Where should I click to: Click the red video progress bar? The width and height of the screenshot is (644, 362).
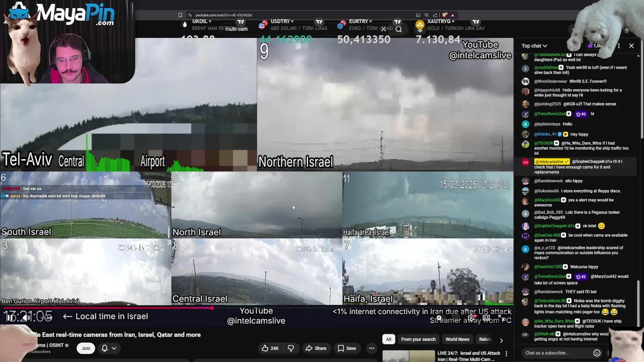click(x=107, y=308)
